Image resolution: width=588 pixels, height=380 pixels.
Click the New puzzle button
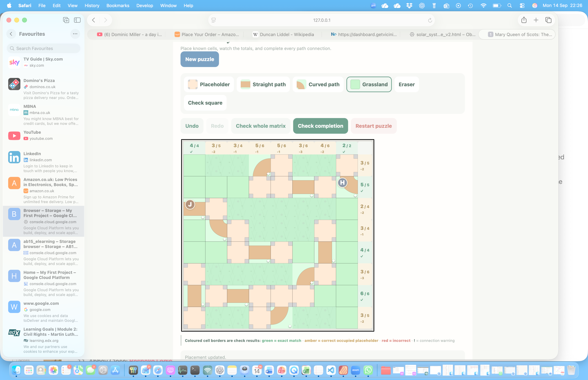pyautogui.click(x=200, y=59)
